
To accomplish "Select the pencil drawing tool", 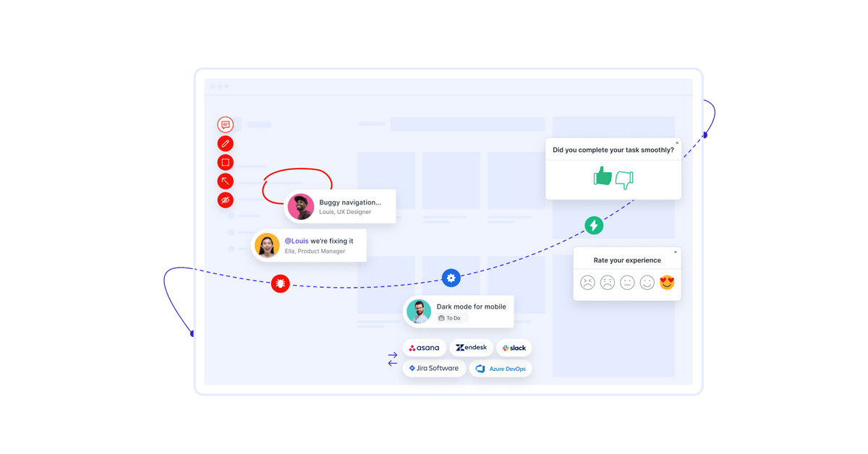I will click(x=226, y=144).
